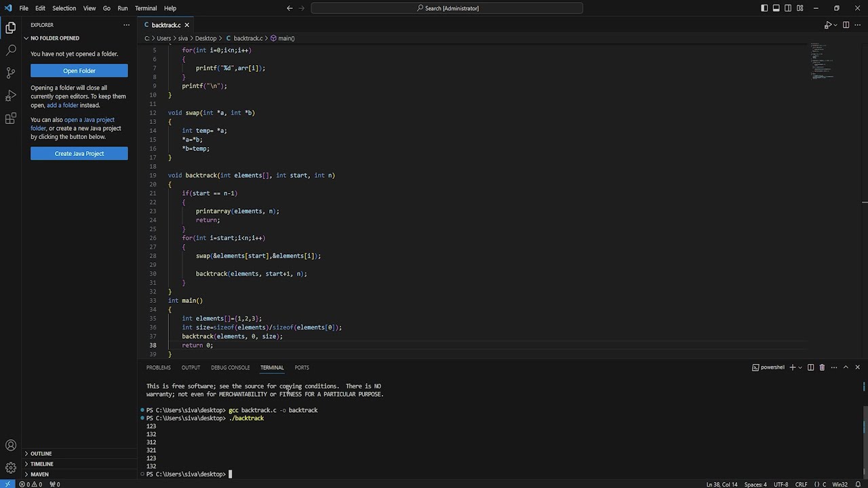Select the backtrack.c editor tab
Image resolution: width=868 pixels, height=488 pixels.
166,25
